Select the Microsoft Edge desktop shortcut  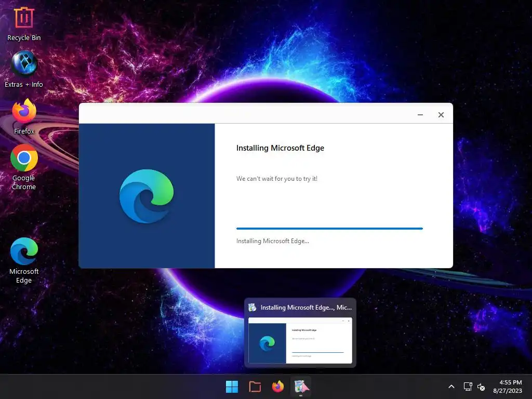pos(24,260)
